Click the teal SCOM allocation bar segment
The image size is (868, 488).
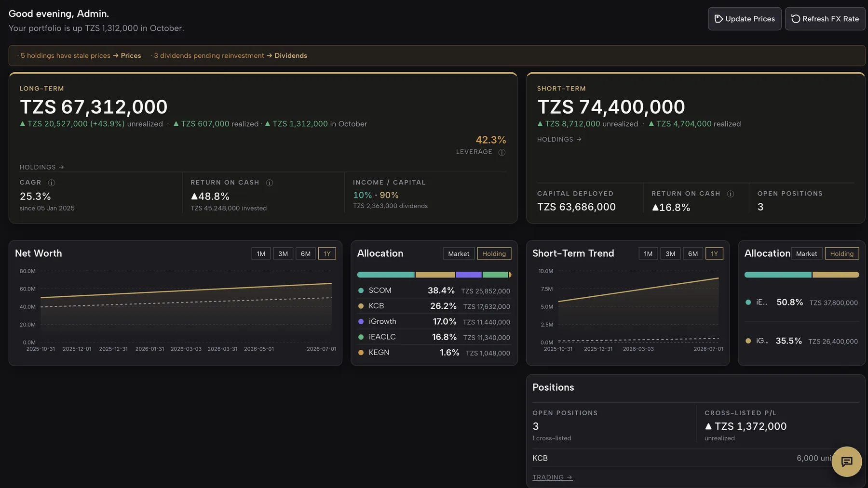click(x=386, y=275)
